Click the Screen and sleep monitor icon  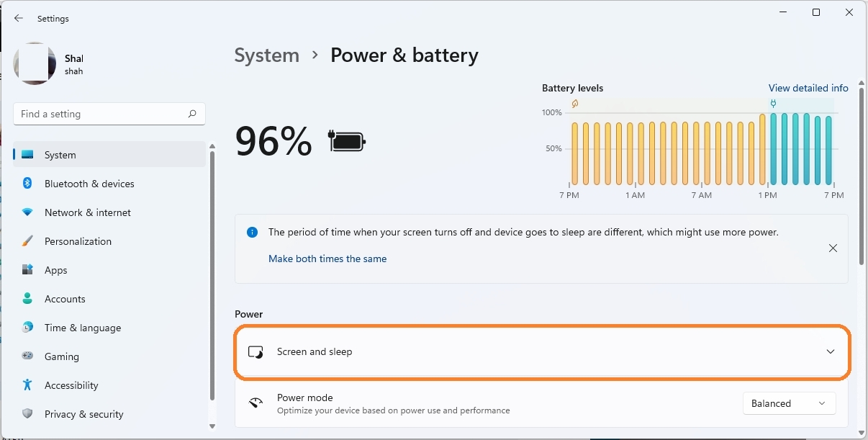tap(256, 351)
